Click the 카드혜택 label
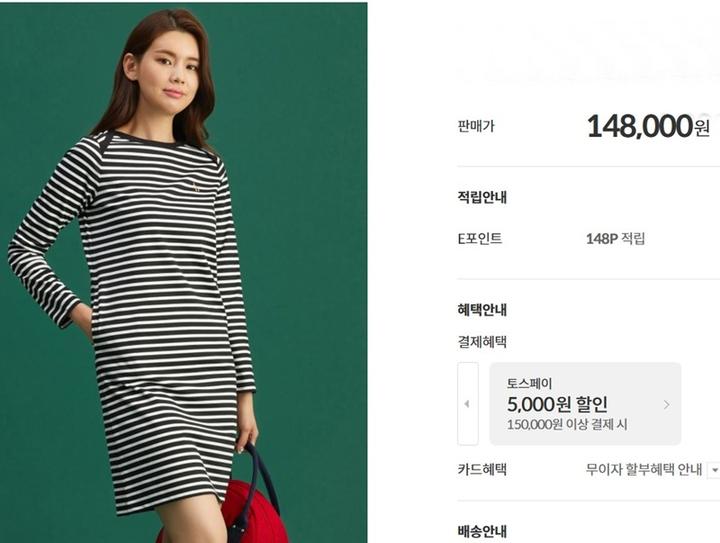 coord(482,470)
